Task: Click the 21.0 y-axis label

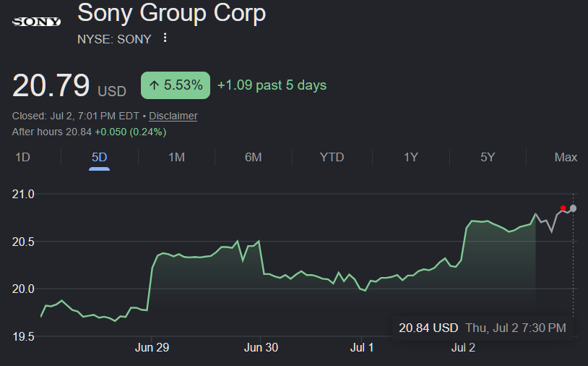Action: pyautogui.click(x=23, y=194)
